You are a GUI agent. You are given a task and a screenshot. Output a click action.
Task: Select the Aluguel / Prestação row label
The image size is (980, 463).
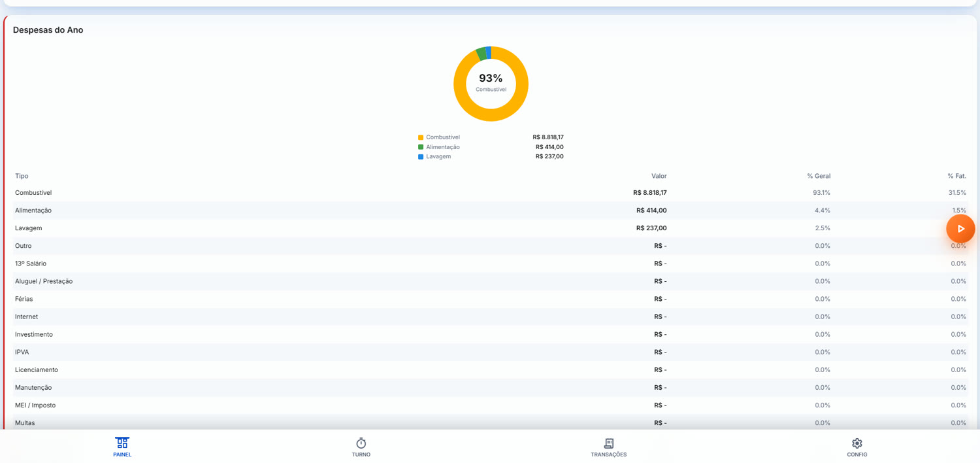(x=44, y=281)
